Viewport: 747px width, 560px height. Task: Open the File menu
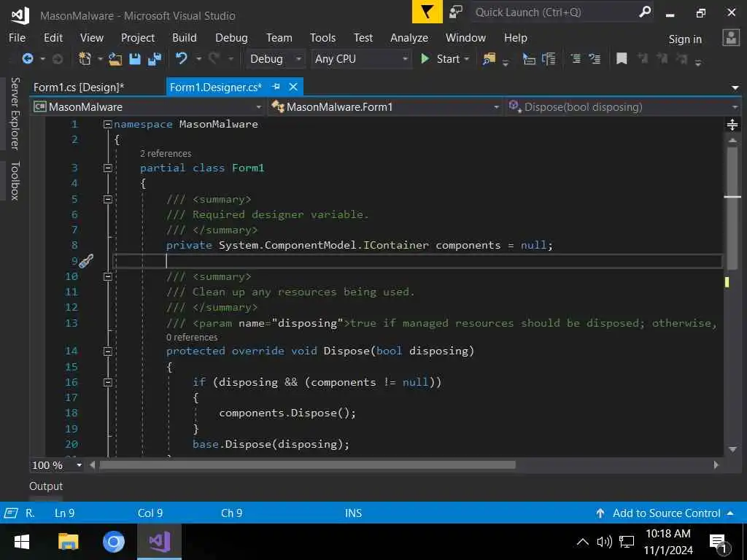coord(18,38)
